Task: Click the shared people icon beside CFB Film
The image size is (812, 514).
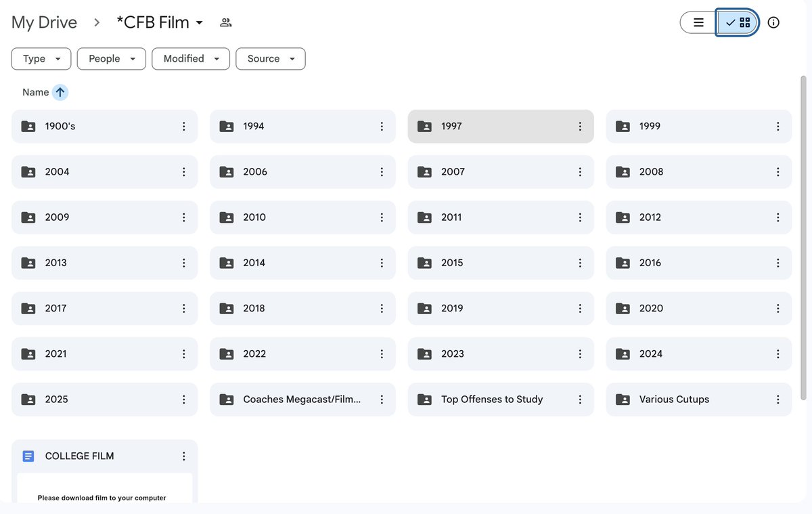Action: (x=226, y=22)
